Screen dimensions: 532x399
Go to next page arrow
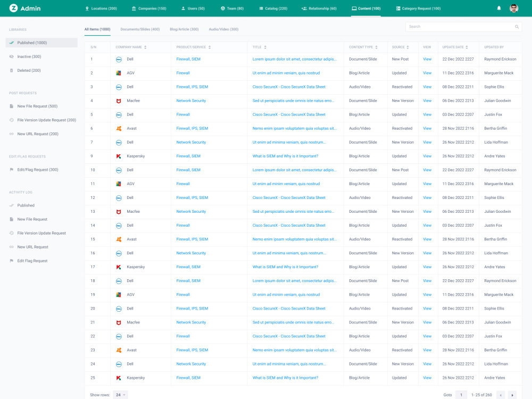[512, 395]
